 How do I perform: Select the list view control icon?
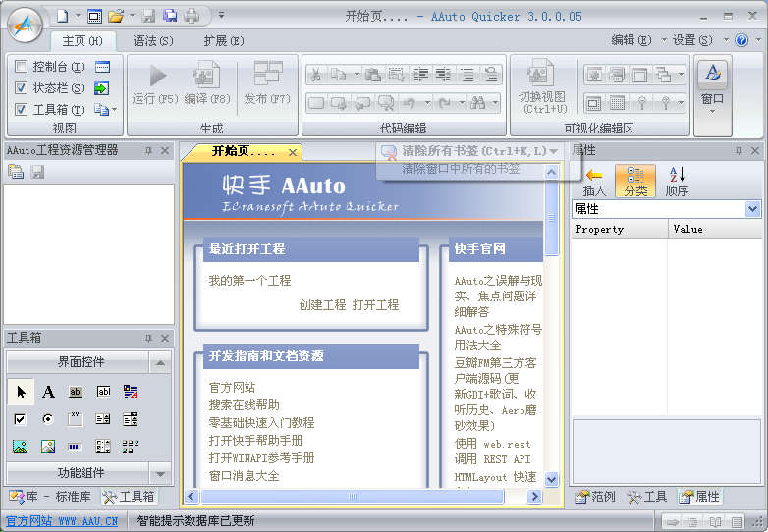131,447
